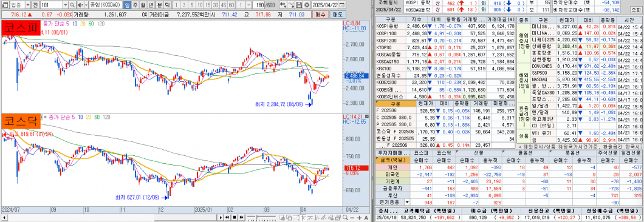644x222 pixels.
Task: Click the minus zoom-out icon in the bottom toolbar
Action: coord(352,218)
